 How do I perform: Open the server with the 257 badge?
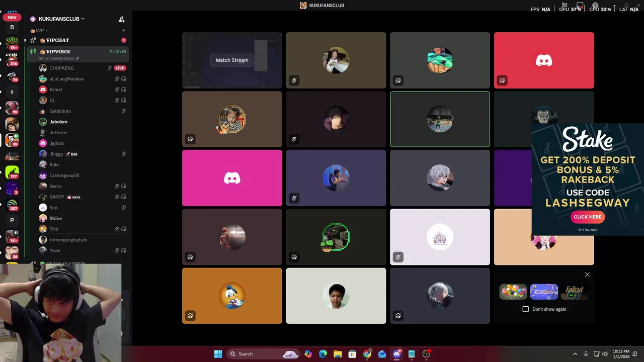pyautogui.click(x=12, y=205)
